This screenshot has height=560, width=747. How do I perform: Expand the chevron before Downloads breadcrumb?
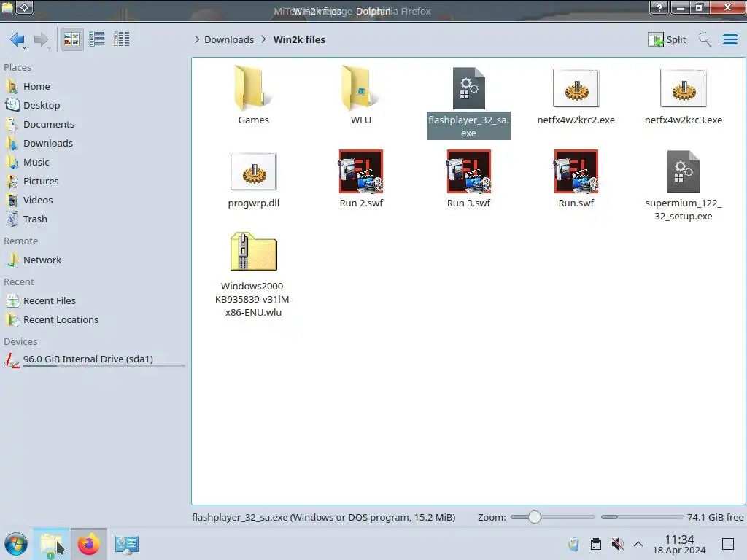tap(197, 39)
